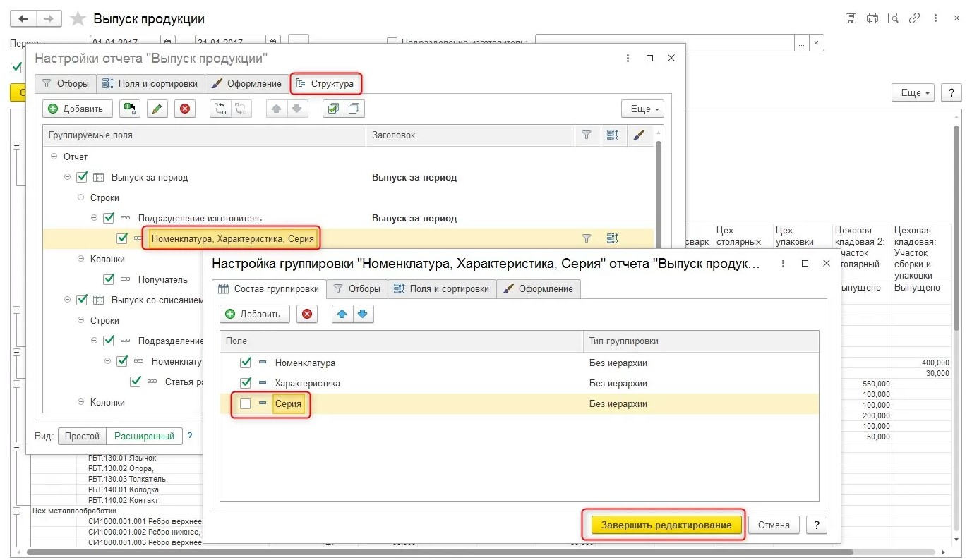Viewport: 972px width, 560px height.
Task: Collapse the Выпуск за период tree node
Action: click(68, 178)
